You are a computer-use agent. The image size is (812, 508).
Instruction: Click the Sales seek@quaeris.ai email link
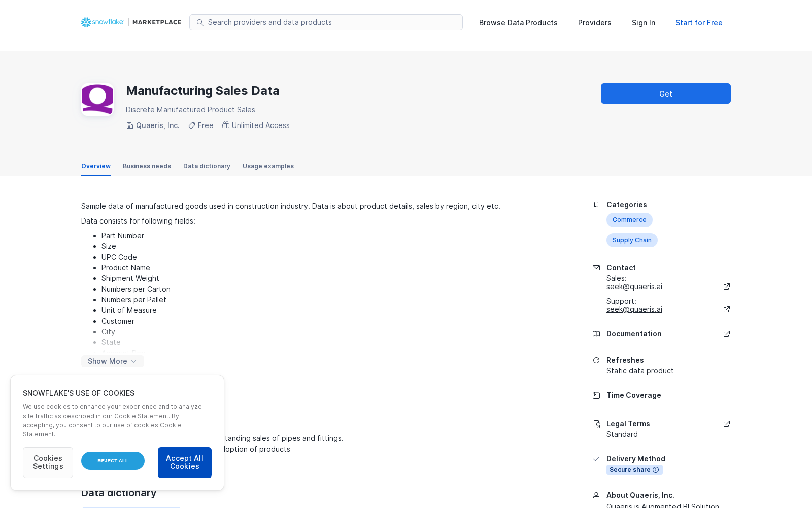[x=634, y=287]
